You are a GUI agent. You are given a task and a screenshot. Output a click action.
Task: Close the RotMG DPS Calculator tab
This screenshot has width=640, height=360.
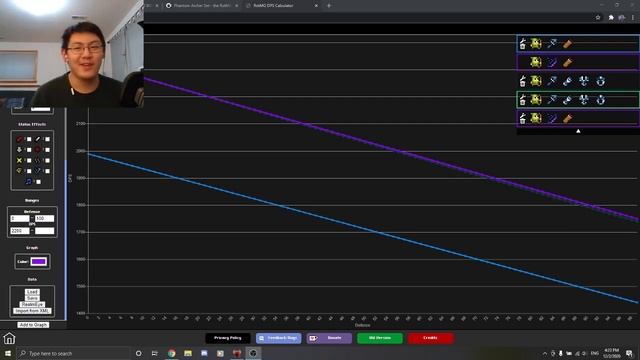pos(316,6)
